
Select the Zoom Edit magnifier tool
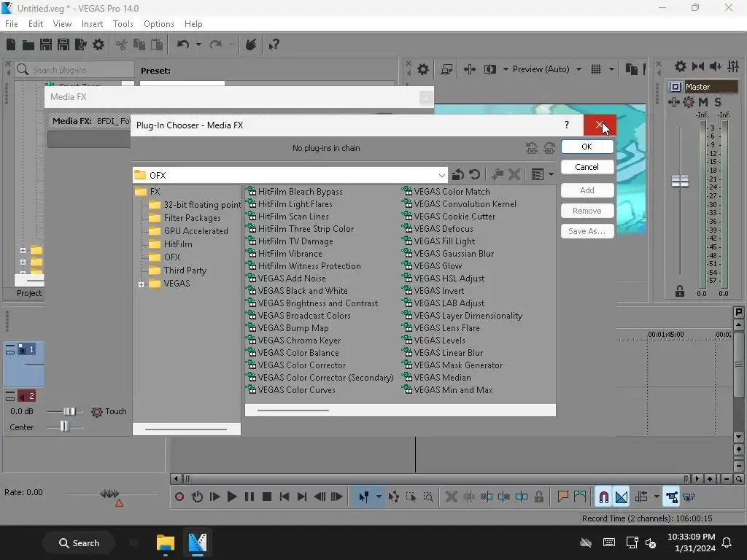428,497
